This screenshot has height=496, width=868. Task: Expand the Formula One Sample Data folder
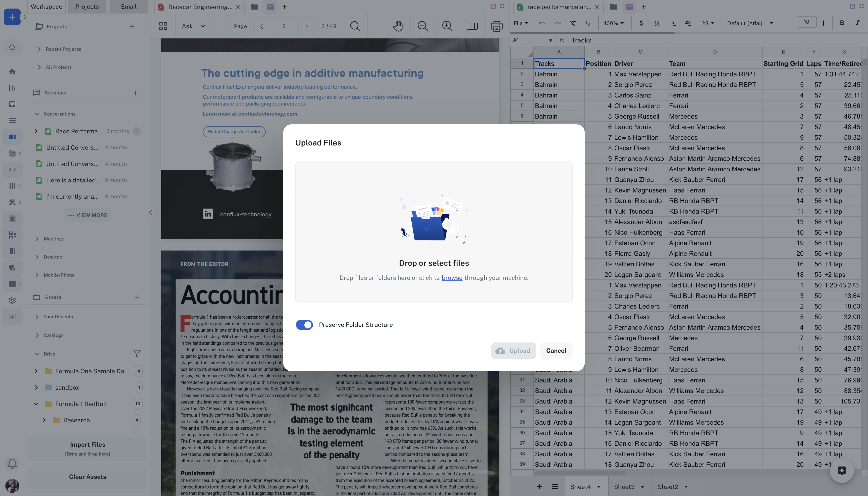[36, 371]
